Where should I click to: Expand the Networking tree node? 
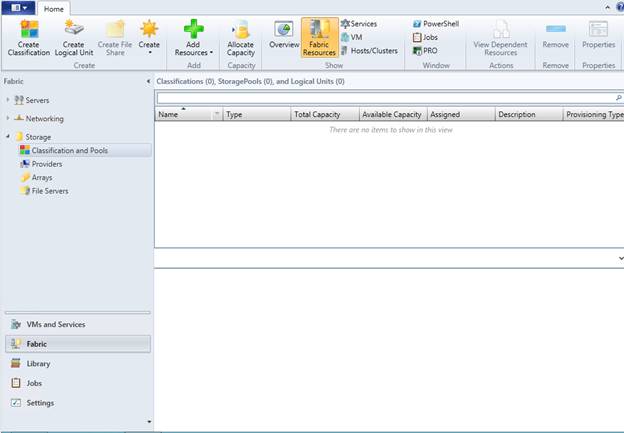click(8, 118)
